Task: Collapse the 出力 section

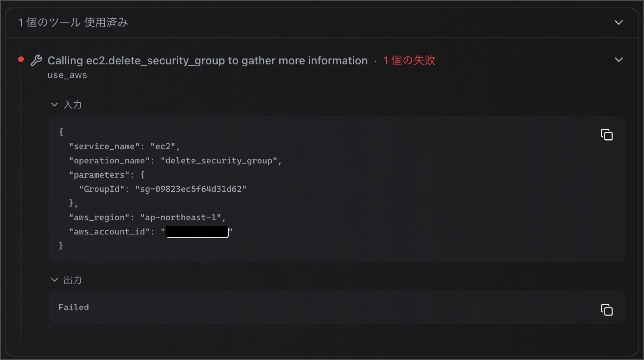Action: pyautogui.click(x=55, y=280)
